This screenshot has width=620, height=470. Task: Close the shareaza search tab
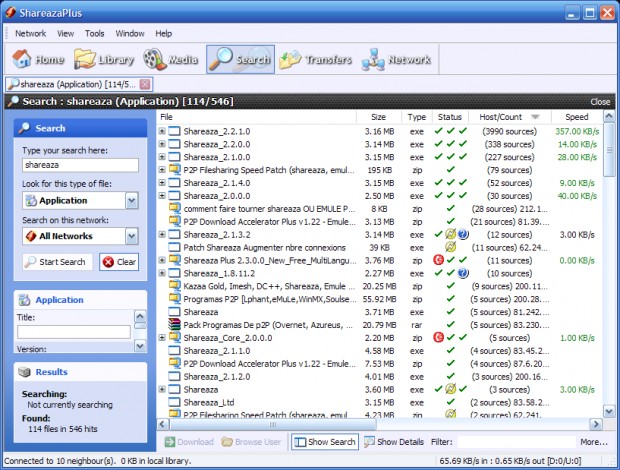click(x=145, y=84)
